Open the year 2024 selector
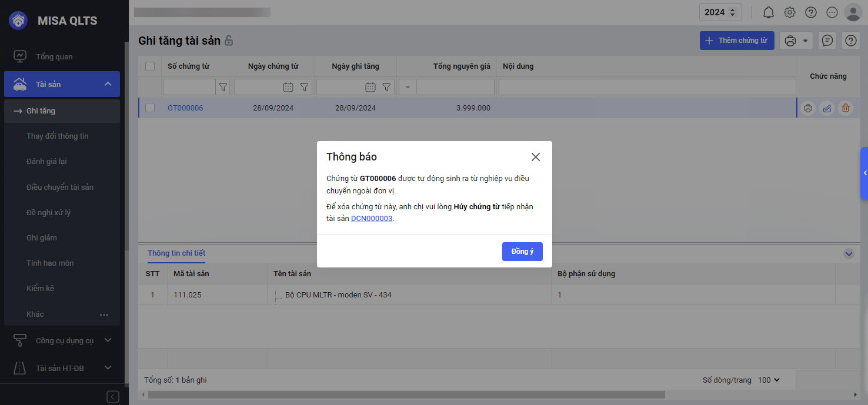Screen dimensions: 868x405 coord(720,12)
